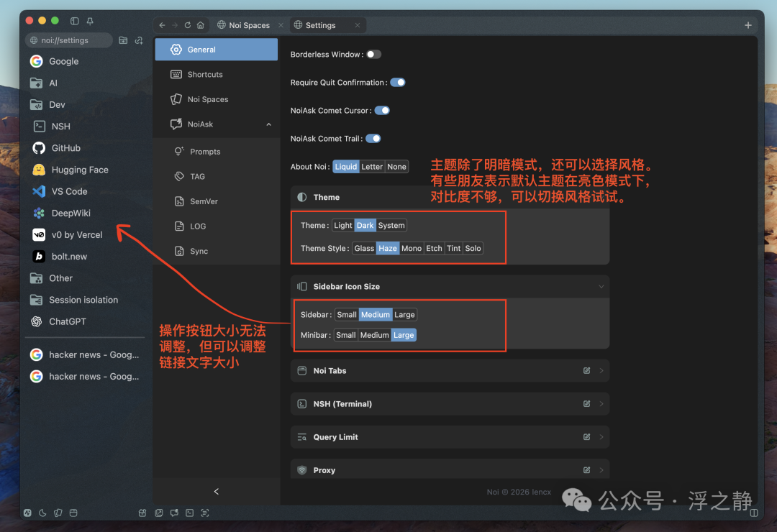Enable the Borderless Window switch
Screen dimensions: 777x532
[373, 54]
